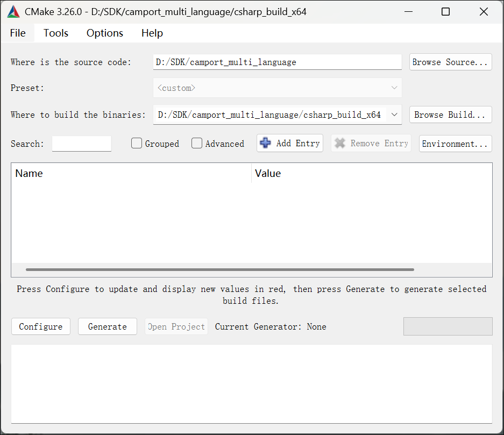Viewport: 504px width, 435px height.
Task: Click the source code path field
Action: pyautogui.click(x=278, y=62)
